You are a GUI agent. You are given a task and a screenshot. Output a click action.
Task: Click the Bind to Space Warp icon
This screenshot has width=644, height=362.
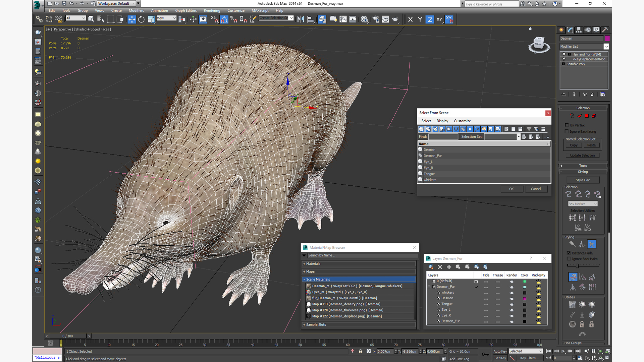pyautogui.click(x=59, y=19)
